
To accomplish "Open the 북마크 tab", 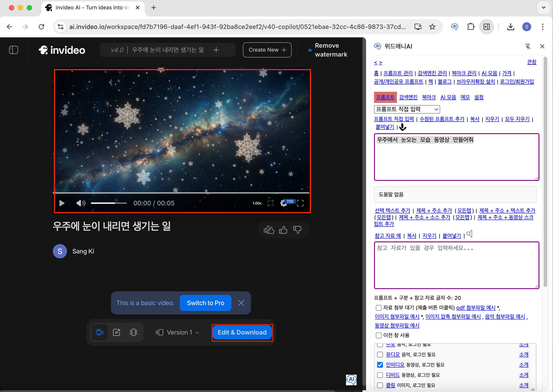I will (429, 97).
